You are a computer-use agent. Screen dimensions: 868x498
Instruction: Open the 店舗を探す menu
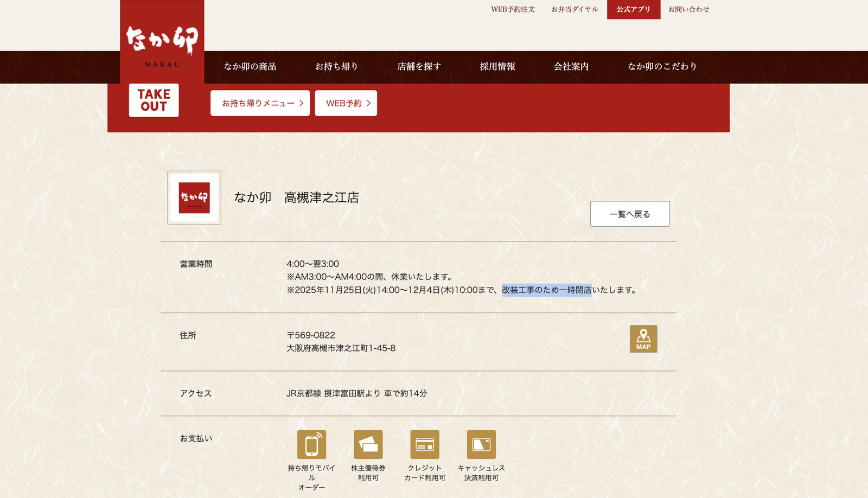point(419,67)
